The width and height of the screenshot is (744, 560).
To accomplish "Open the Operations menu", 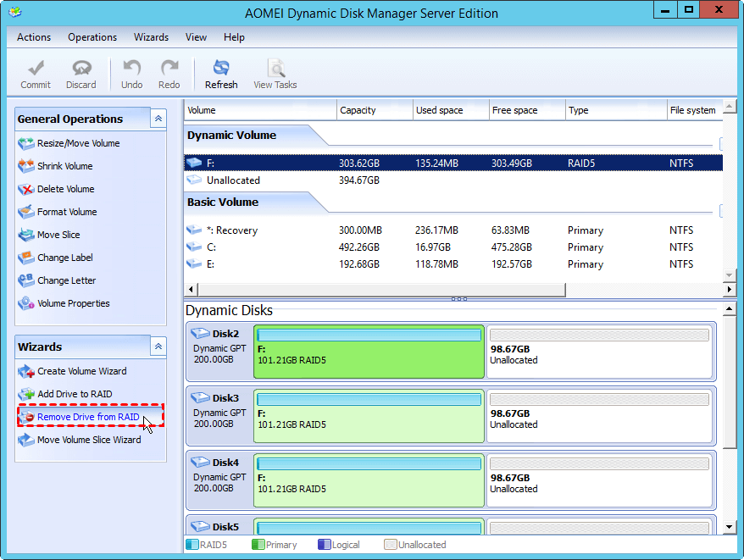I will coord(92,37).
